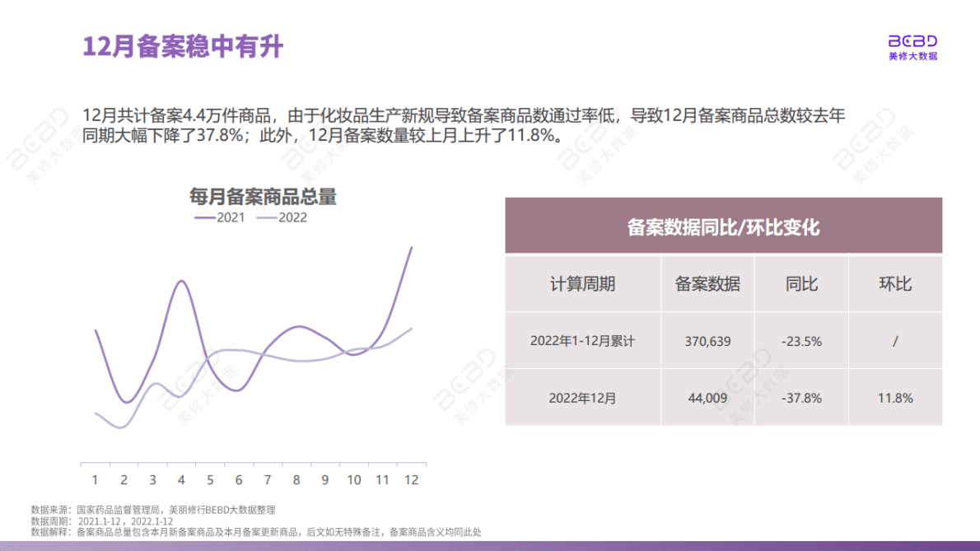Click the -37.8% cell in the table
The width and height of the screenshot is (980, 551).
point(801,398)
